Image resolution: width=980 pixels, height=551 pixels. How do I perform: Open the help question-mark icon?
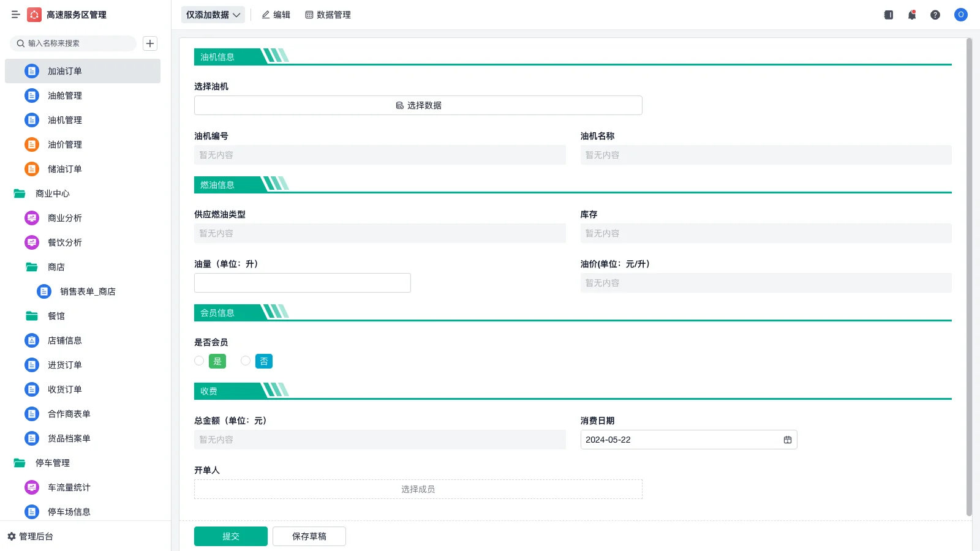click(x=935, y=15)
